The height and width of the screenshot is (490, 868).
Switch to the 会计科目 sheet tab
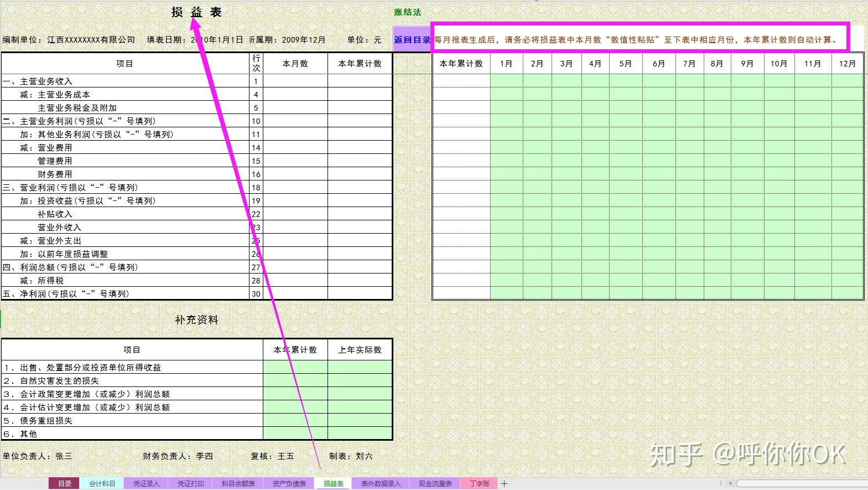(102, 483)
